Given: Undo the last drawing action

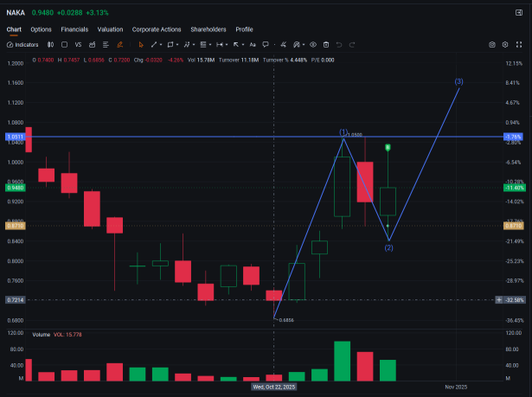Looking at the screenshot, I should point(339,45).
